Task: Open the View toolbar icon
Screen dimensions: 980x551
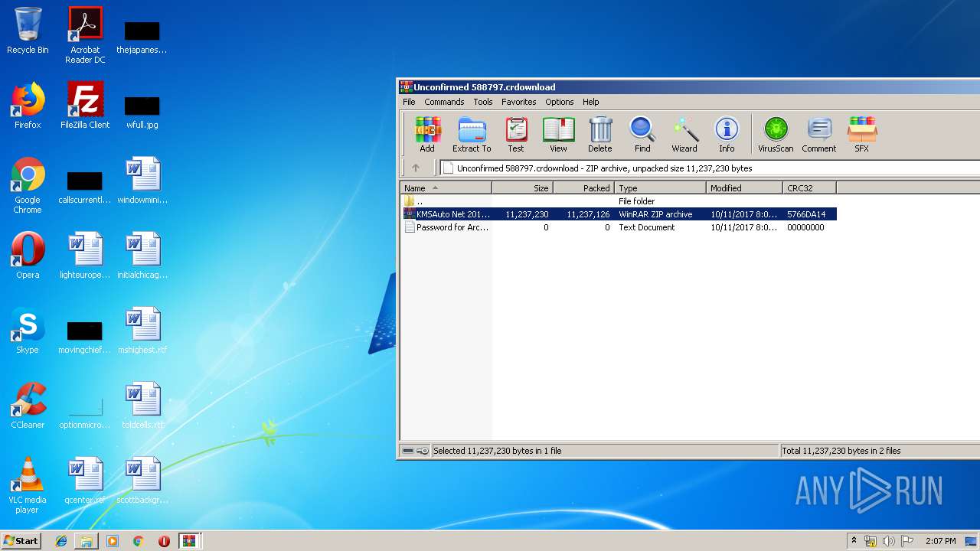Action: click(x=558, y=135)
